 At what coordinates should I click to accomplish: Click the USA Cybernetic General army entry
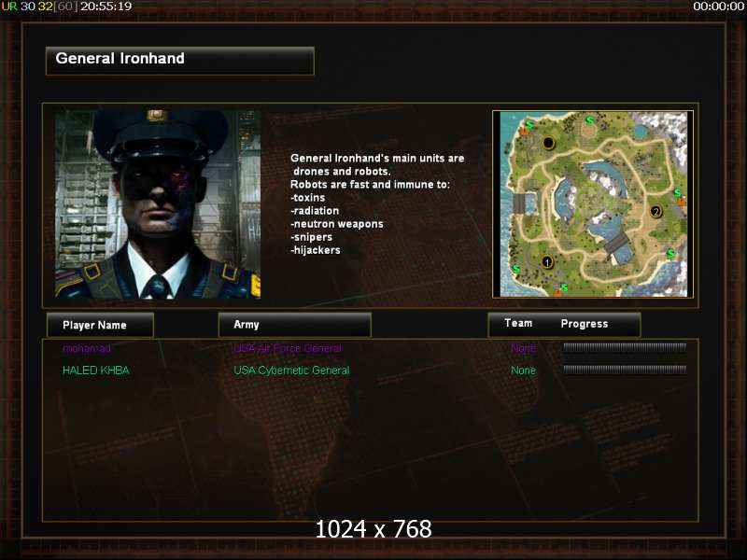pos(291,371)
